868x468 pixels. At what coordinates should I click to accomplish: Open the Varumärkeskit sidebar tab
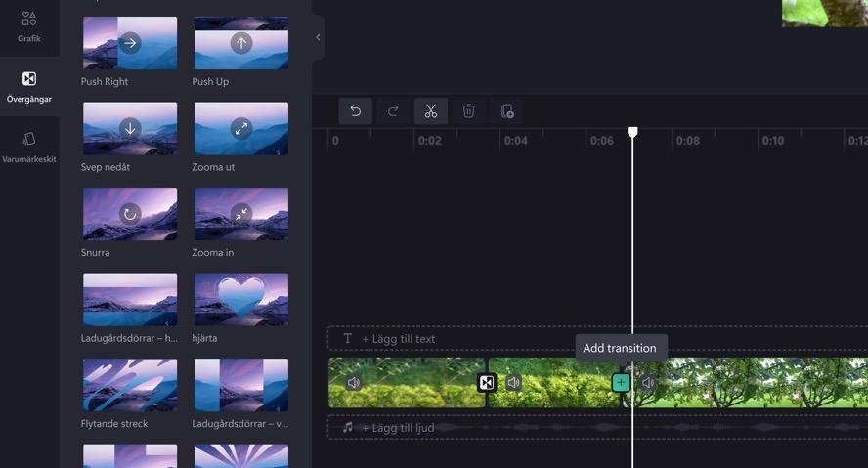click(28, 148)
